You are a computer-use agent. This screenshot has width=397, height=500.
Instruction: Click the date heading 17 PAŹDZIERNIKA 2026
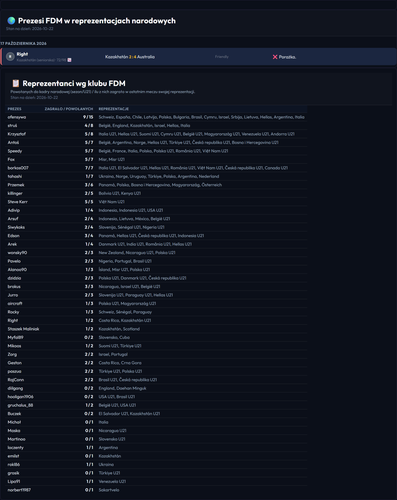point(23,44)
